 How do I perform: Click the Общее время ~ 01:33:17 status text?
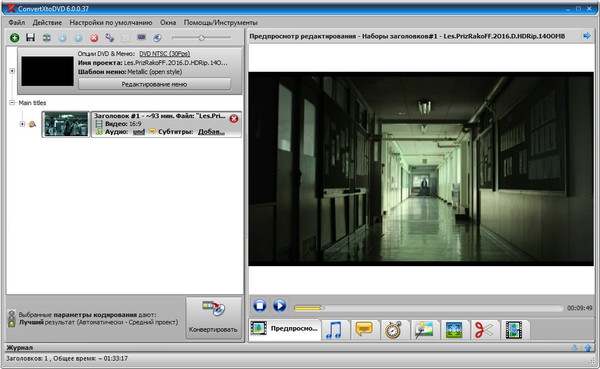90,358
